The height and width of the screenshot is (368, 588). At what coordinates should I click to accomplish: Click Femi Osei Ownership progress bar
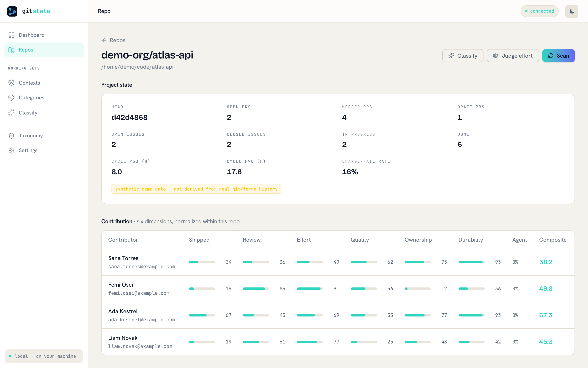tap(418, 289)
